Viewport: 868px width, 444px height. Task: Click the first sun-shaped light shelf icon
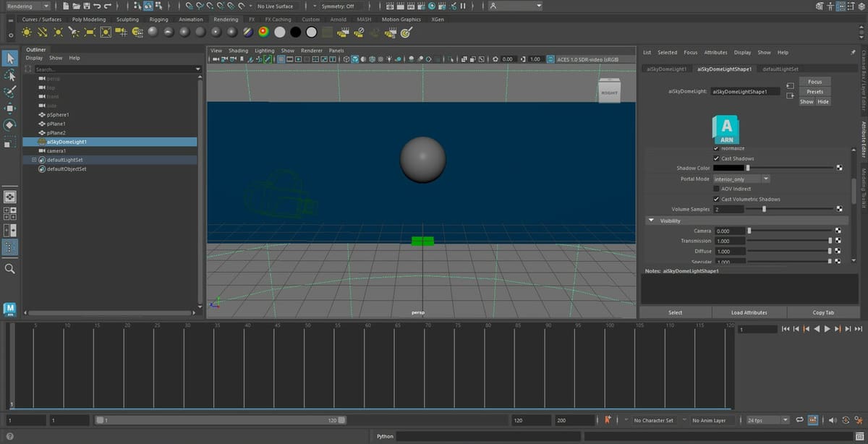coord(27,33)
